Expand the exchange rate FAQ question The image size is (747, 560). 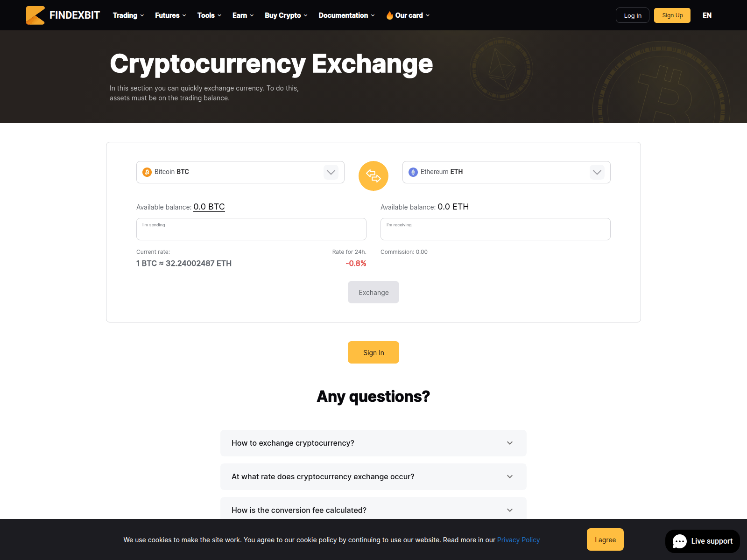click(x=373, y=476)
